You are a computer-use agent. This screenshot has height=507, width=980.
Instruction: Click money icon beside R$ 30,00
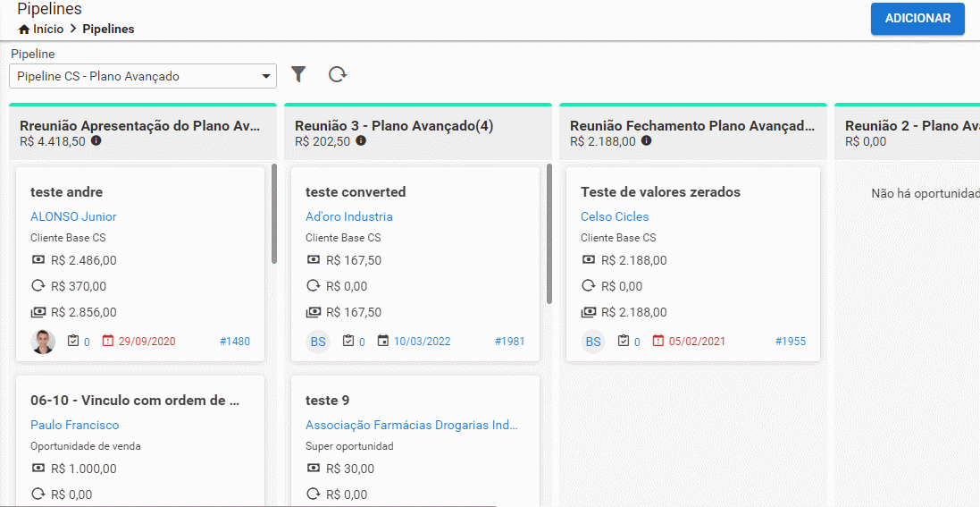(314, 469)
